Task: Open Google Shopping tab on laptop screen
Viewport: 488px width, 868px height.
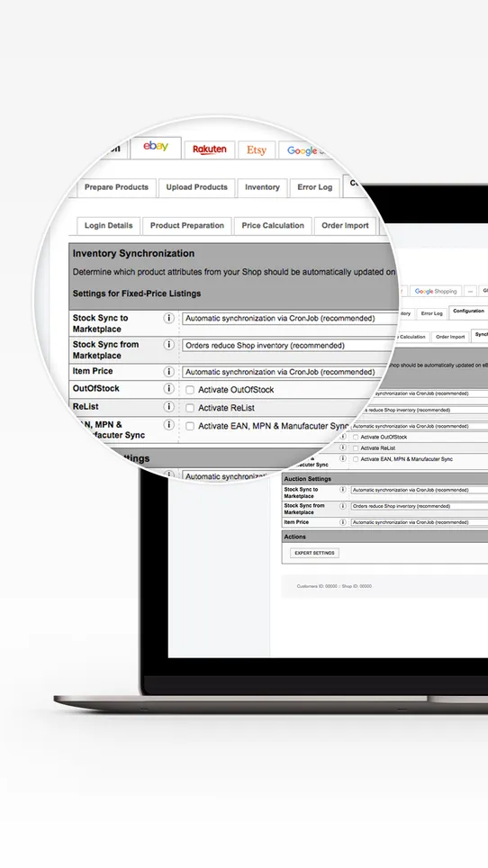Action: pos(436,291)
